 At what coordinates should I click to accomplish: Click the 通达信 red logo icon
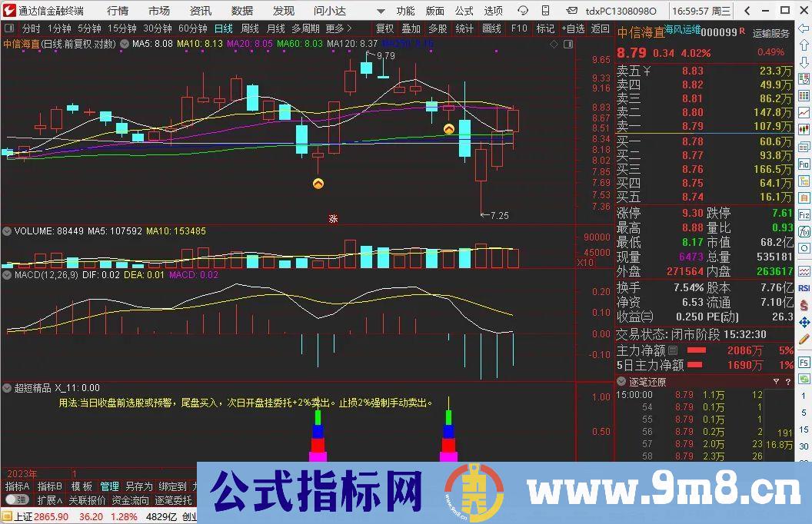coord(9,10)
